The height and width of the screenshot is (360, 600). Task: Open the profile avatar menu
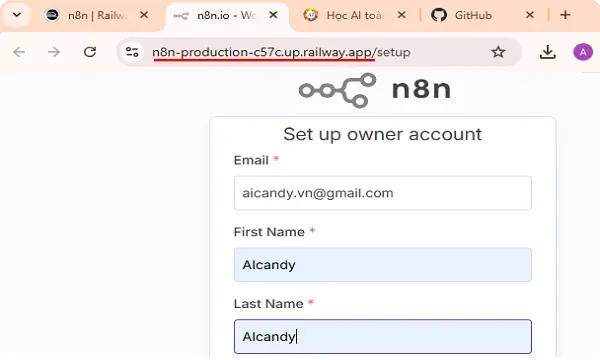pyautogui.click(x=583, y=52)
